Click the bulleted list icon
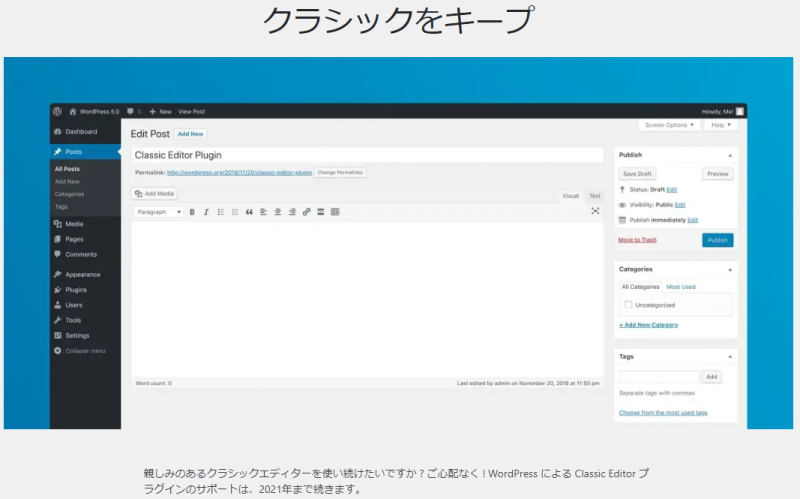Screen dimensions: 800x499 pyautogui.click(x=220, y=212)
